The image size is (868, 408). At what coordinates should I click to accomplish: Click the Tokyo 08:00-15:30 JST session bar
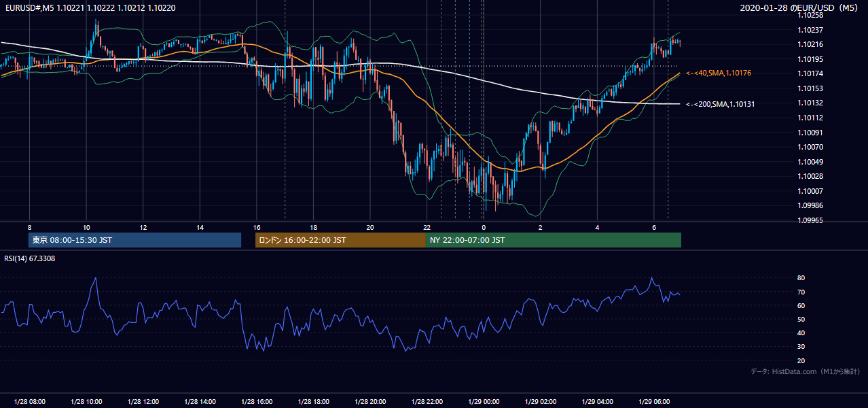[x=134, y=240]
